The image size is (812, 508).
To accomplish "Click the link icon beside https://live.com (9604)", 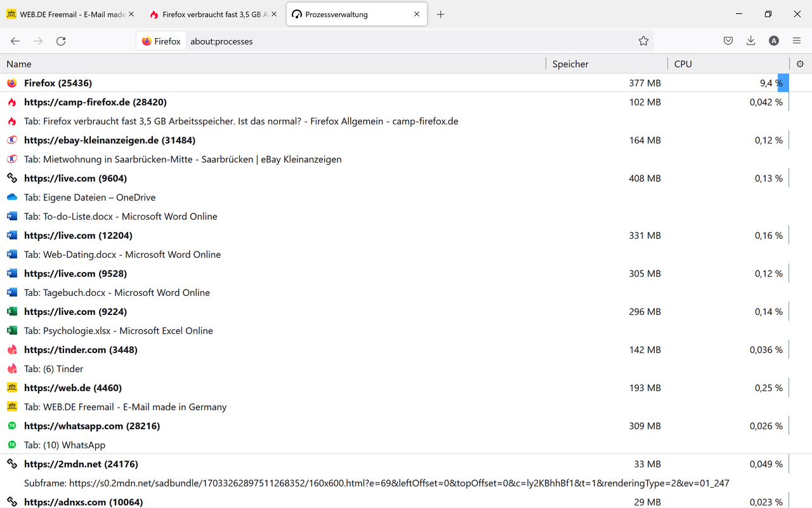I will coord(11,178).
